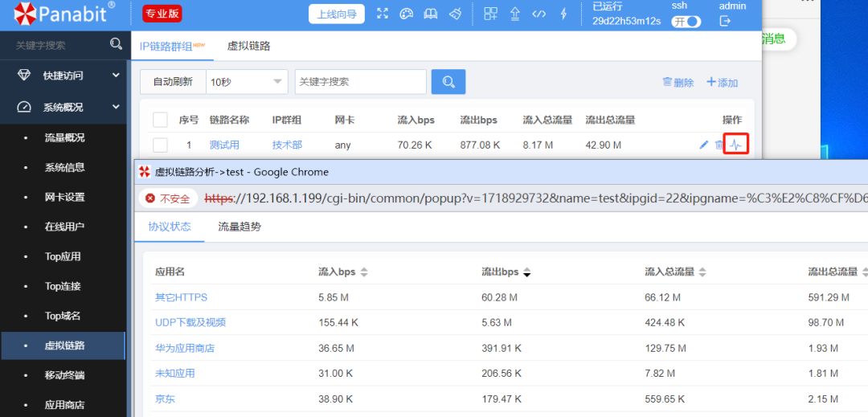Viewport: 868px width, 417px height.
Task: Open 系统信息 in the sidebar
Action: (64, 168)
